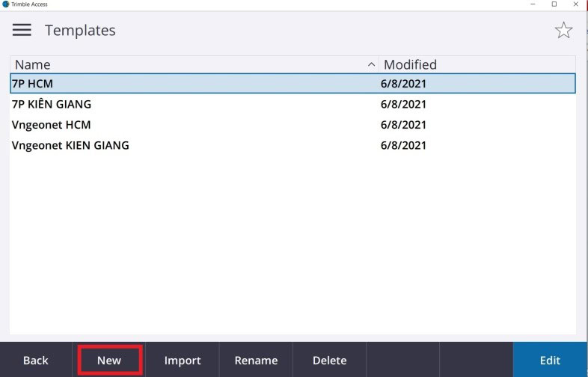The width and height of the screenshot is (588, 377).
Task: Click the modified date of Vngeonet HCM
Action: tap(403, 125)
